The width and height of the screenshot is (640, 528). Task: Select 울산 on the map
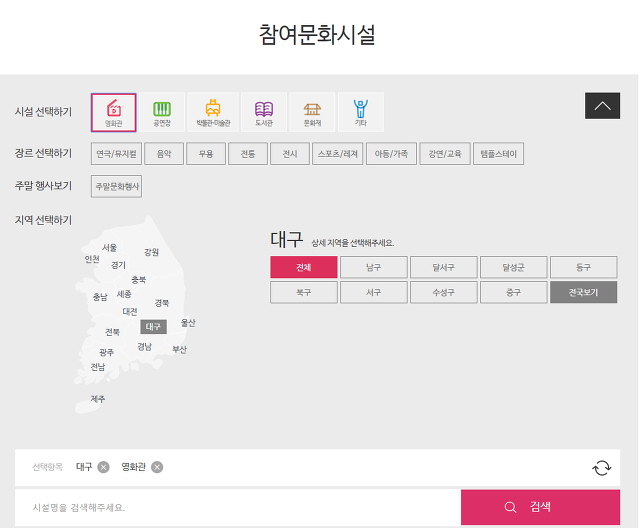(188, 323)
